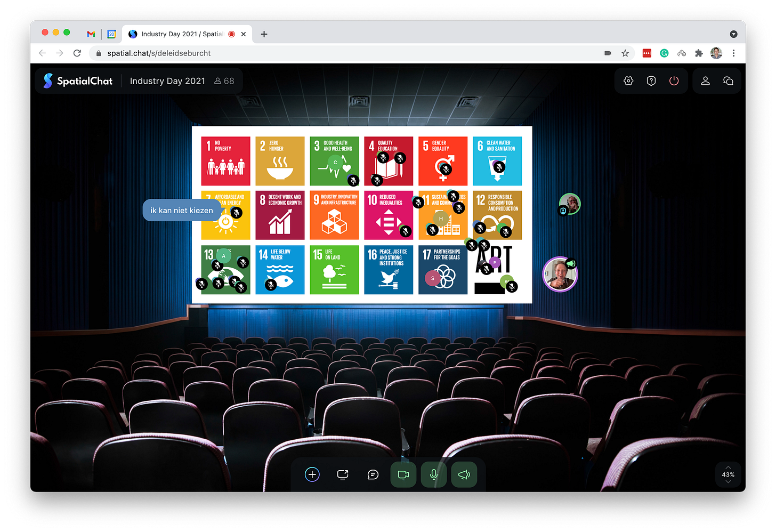Toggle the megaphone broadcast button
The height and width of the screenshot is (532, 776).
464,474
